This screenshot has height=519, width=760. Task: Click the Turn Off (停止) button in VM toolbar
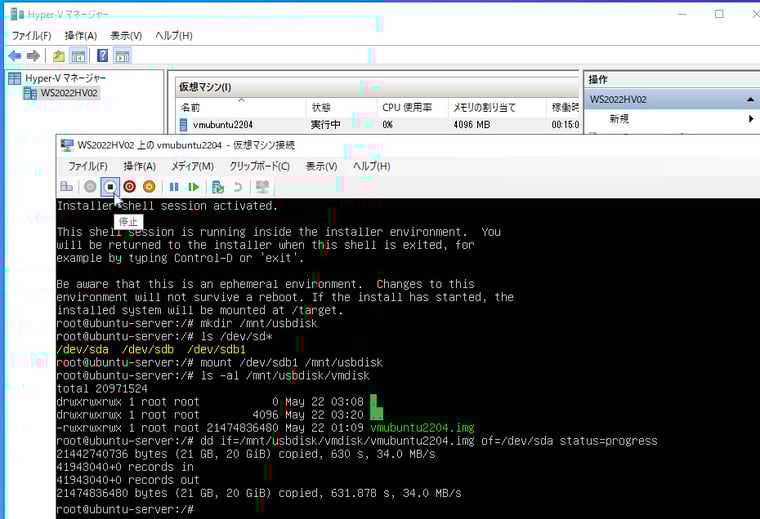pos(110,187)
